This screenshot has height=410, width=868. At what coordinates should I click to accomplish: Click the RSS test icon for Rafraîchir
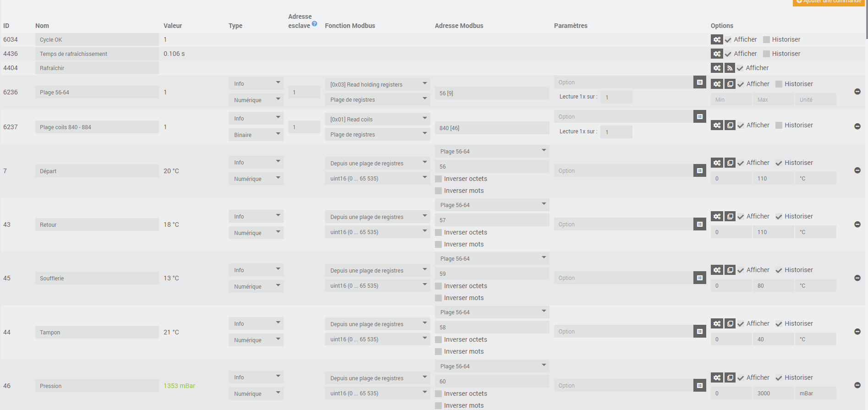point(730,68)
